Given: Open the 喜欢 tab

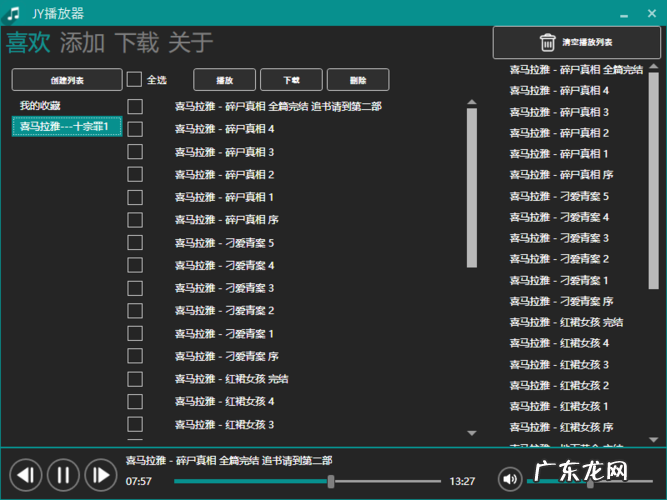Looking at the screenshot, I should 28,43.
